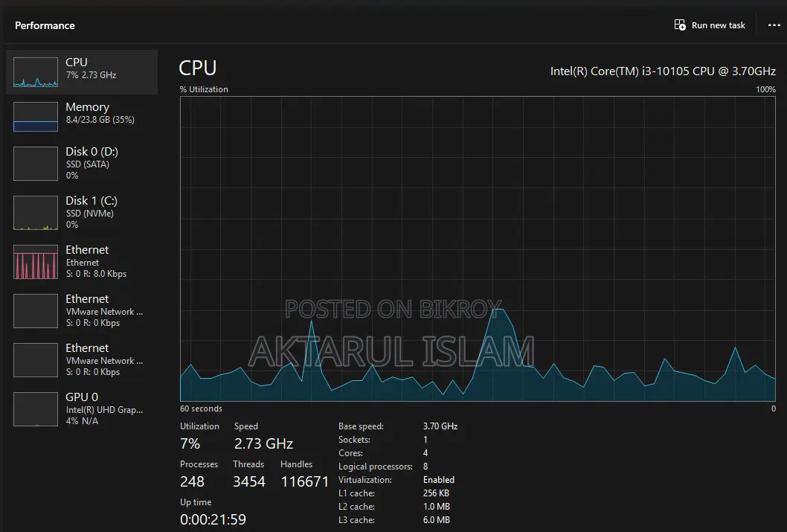Click the Processes count 248
Viewport: 787px width, 532px height.
point(192,482)
